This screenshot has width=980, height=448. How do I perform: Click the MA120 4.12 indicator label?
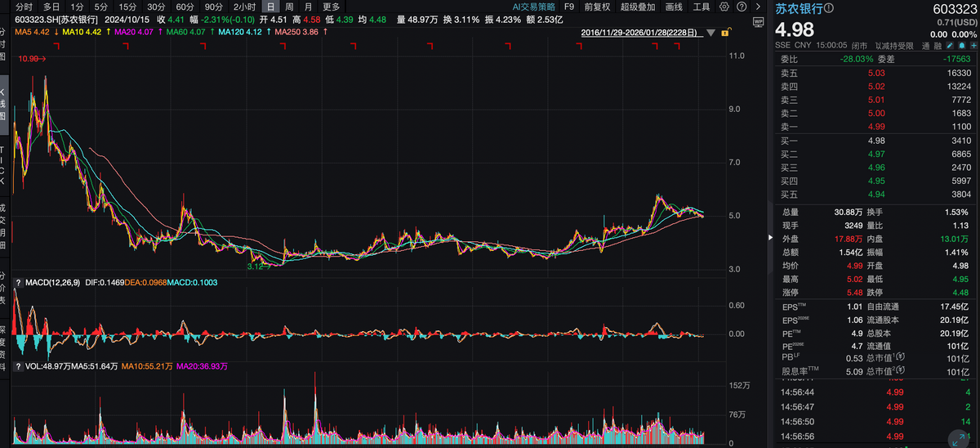[x=238, y=33]
